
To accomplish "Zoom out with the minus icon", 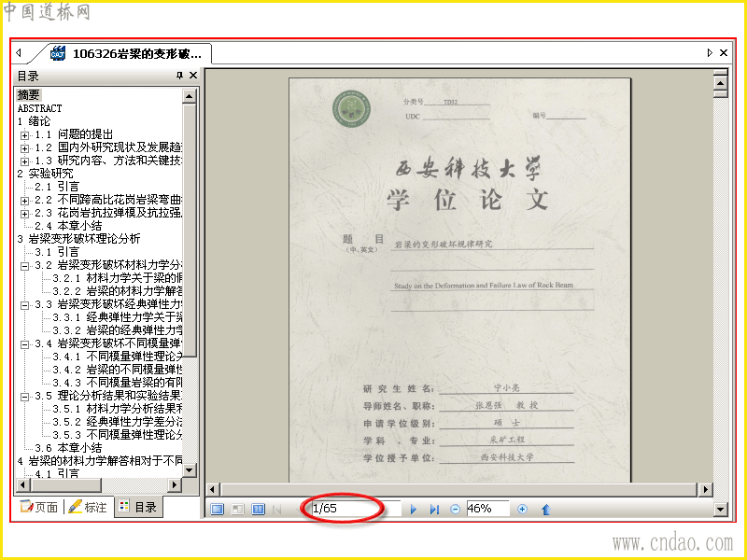I will point(455,509).
